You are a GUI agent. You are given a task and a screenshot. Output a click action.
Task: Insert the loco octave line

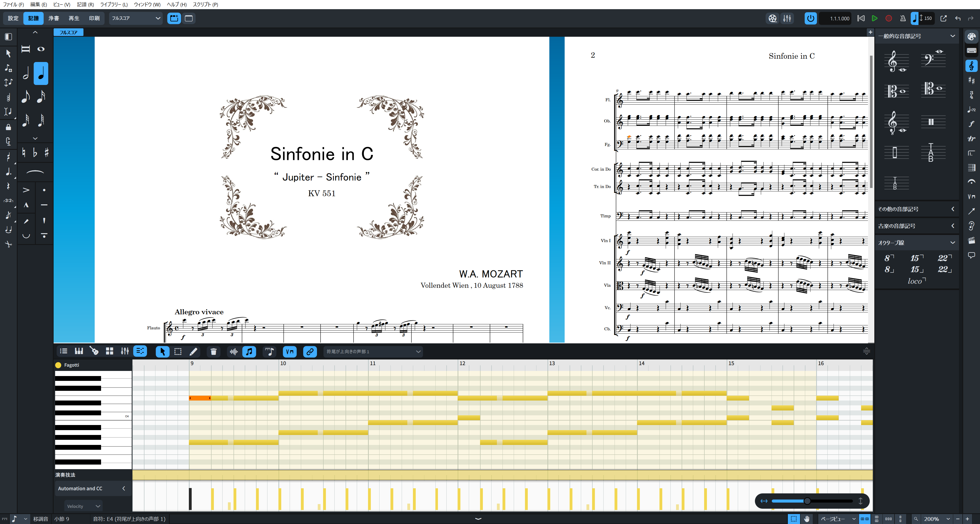coord(916,281)
